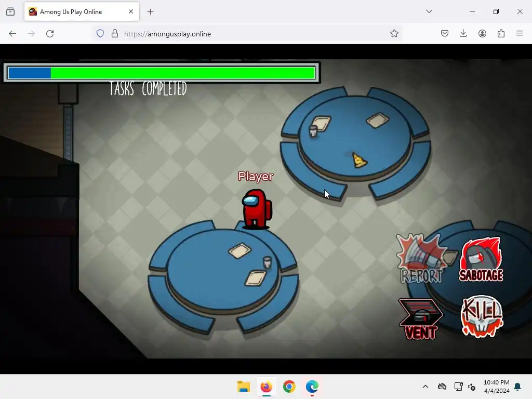This screenshot has height=399, width=532.
Task: Open the OneDrive cloud tray icon
Action: point(442,387)
